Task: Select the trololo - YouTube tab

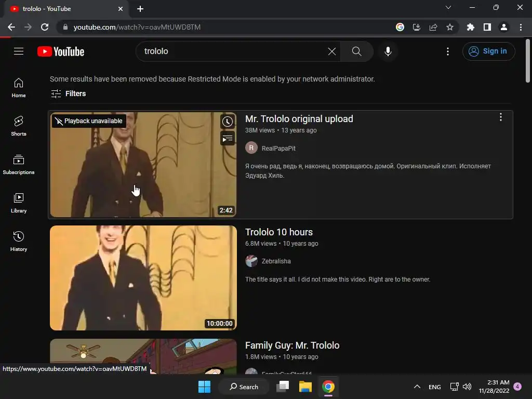Action: point(66,9)
